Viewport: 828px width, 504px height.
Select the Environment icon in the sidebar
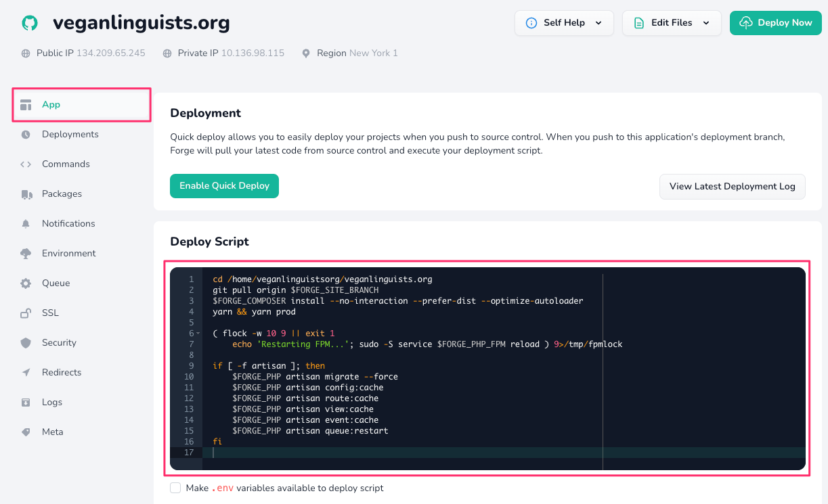[x=26, y=253]
